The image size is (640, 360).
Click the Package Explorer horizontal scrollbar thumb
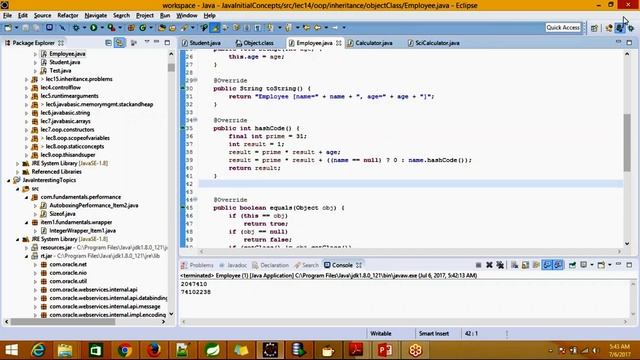click(63, 322)
